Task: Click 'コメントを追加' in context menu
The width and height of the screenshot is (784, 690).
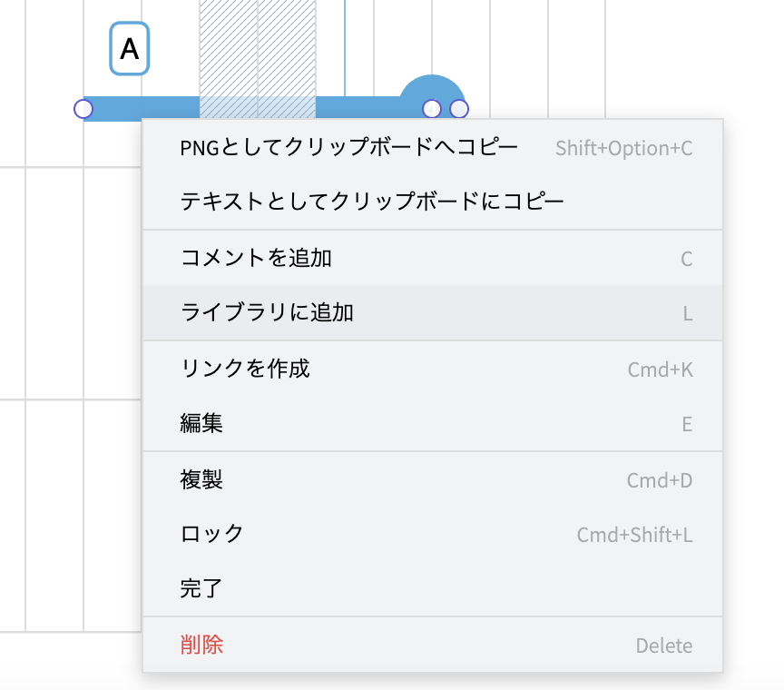Action: [x=257, y=258]
